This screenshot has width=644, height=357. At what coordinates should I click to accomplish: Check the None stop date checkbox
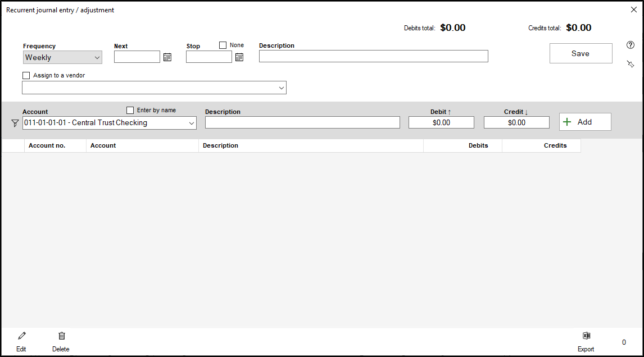coord(223,45)
